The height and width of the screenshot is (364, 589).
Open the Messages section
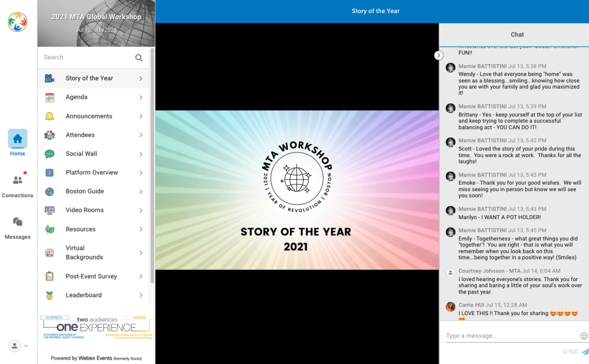(x=18, y=227)
